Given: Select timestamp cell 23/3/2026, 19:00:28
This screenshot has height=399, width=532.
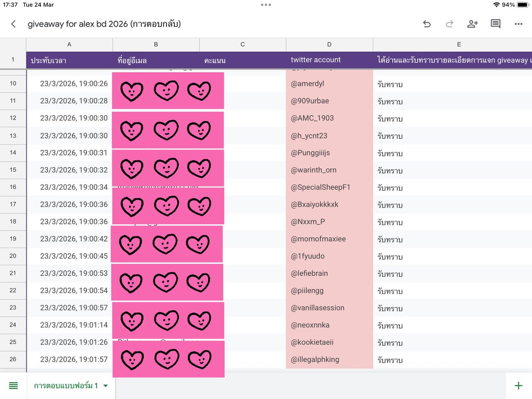Looking at the screenshot, I should [x=69, y=101].
